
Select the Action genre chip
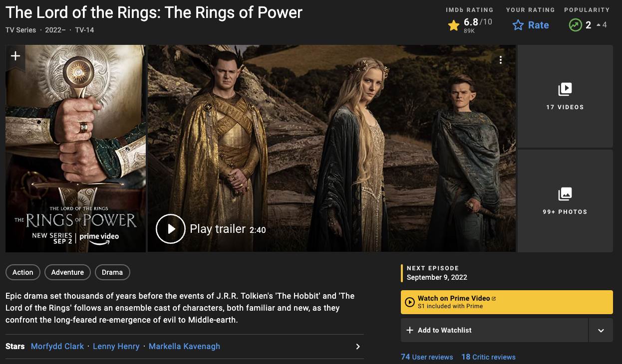coord(23,272)
